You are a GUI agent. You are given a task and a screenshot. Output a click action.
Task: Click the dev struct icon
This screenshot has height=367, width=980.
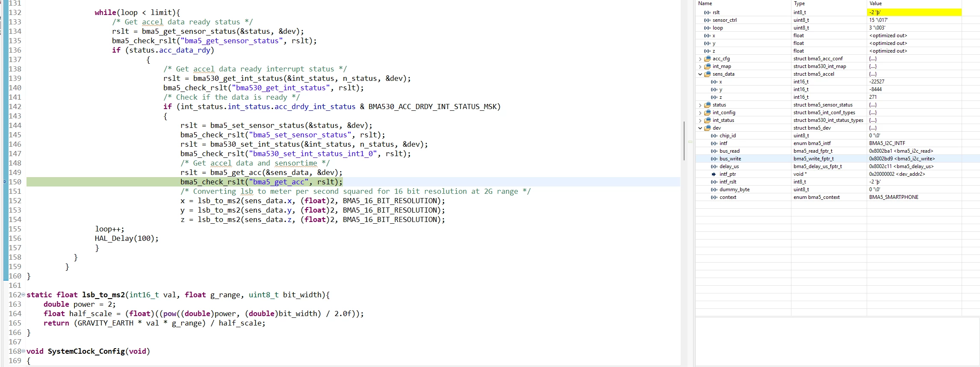click(x=708, y=128)
